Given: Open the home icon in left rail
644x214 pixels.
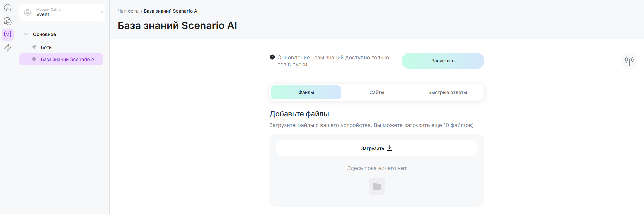Looking at the screenshot, I should [8, 8].
